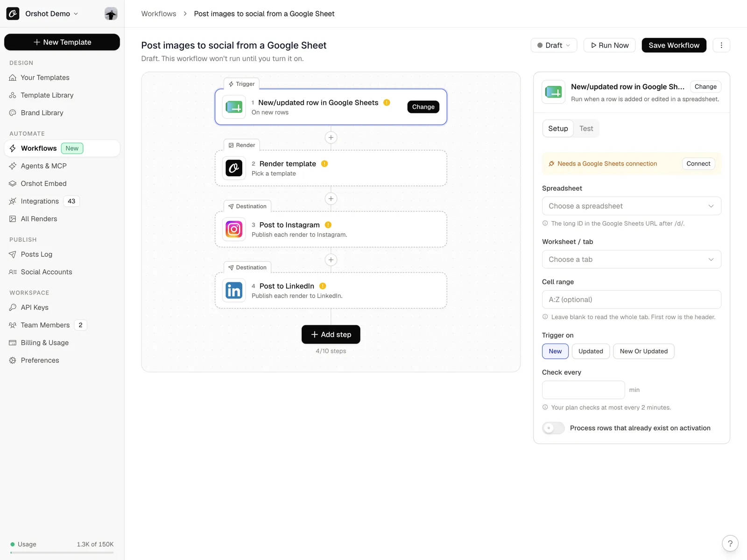747x560 pixels.
Task: Select the Render template step card
Action: (331, 168)
